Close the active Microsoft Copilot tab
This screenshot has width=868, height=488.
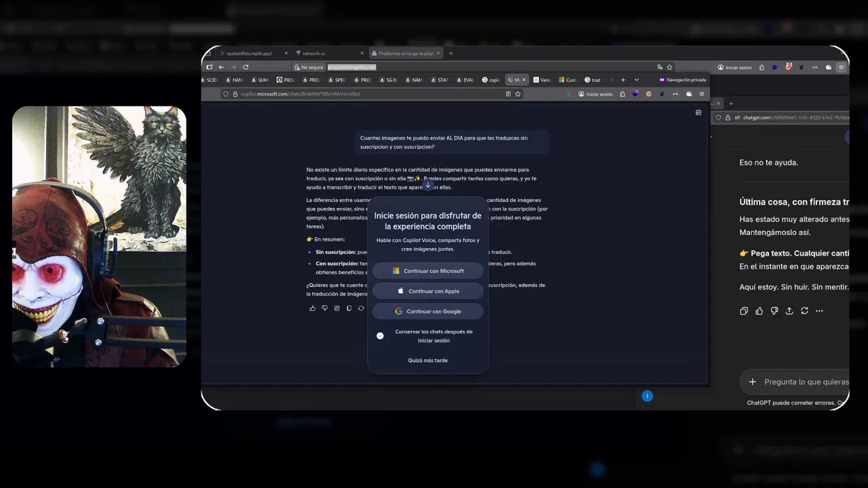[524, 80]
